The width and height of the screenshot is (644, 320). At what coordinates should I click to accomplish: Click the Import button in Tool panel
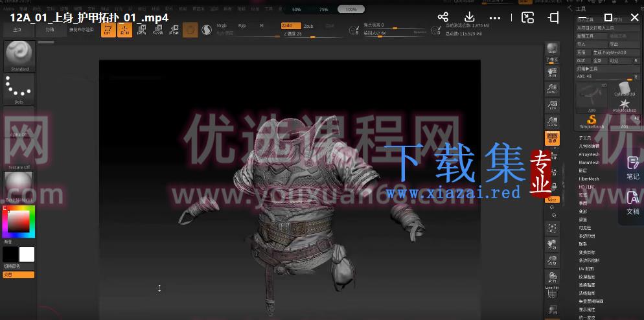(592, 44)
